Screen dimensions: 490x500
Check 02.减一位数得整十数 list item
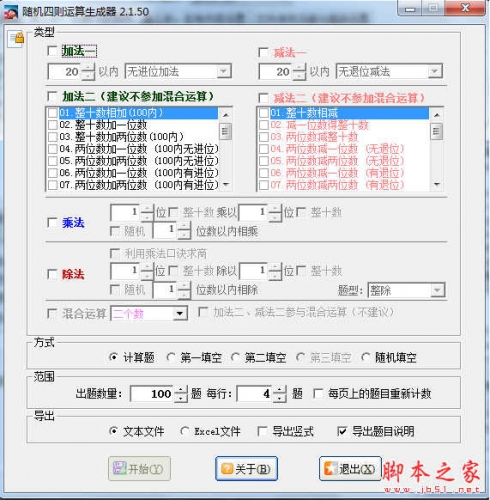[264, 125]
